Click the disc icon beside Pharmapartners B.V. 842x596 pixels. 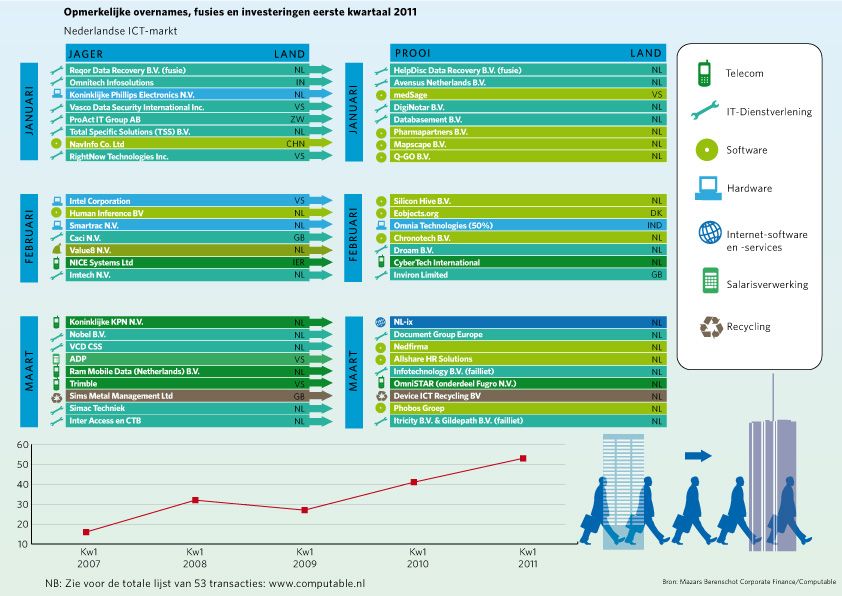pyautogui.click(x=381, y=133)
